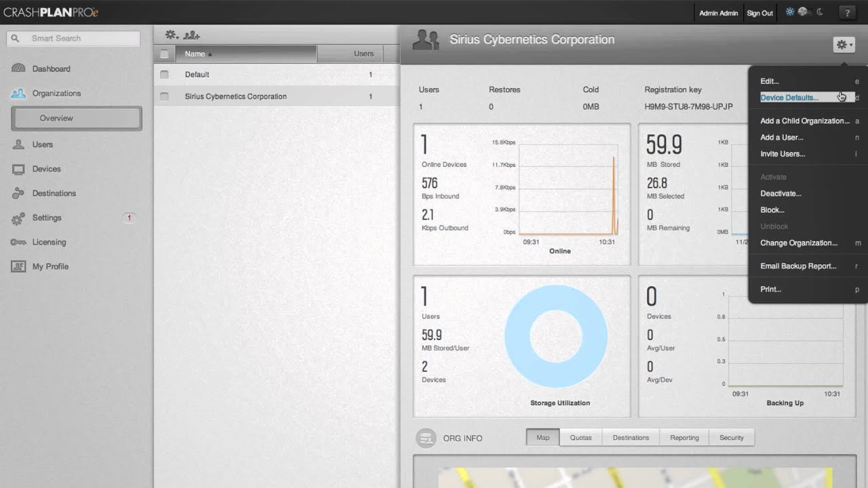
Task: Choose Device Defaults... in action menu
Action: coord(807,98)
